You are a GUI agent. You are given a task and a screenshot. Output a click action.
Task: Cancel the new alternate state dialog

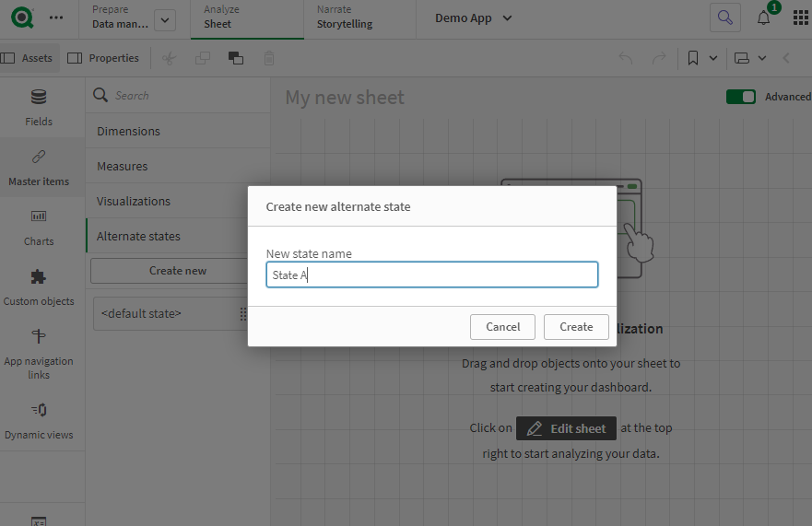(x=503, y=326)
